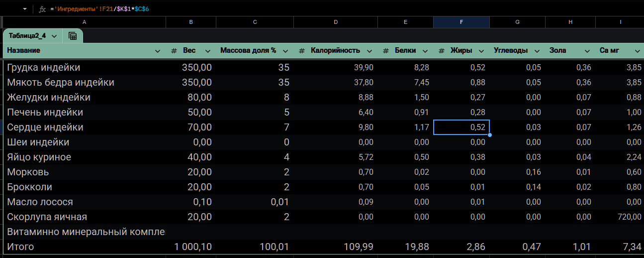Open the Калорийность column dropdown
Image resolution: width=644 pixels, height=258 pixels.
pos(369,51)
